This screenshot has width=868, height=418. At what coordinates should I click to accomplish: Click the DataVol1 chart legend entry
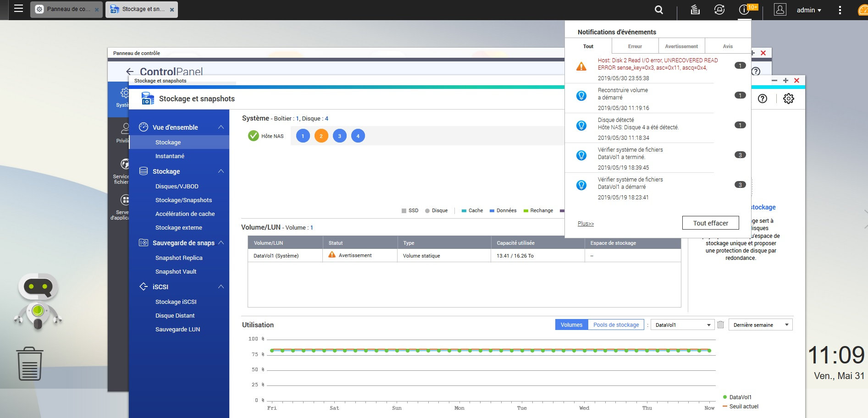pyautogui.click(x=737, y=397)
